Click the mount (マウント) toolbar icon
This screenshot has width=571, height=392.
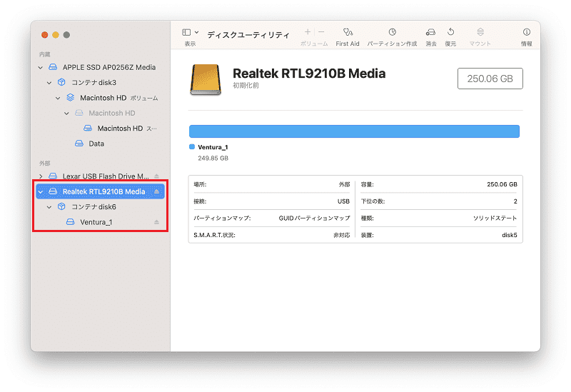tap(480, 32)
